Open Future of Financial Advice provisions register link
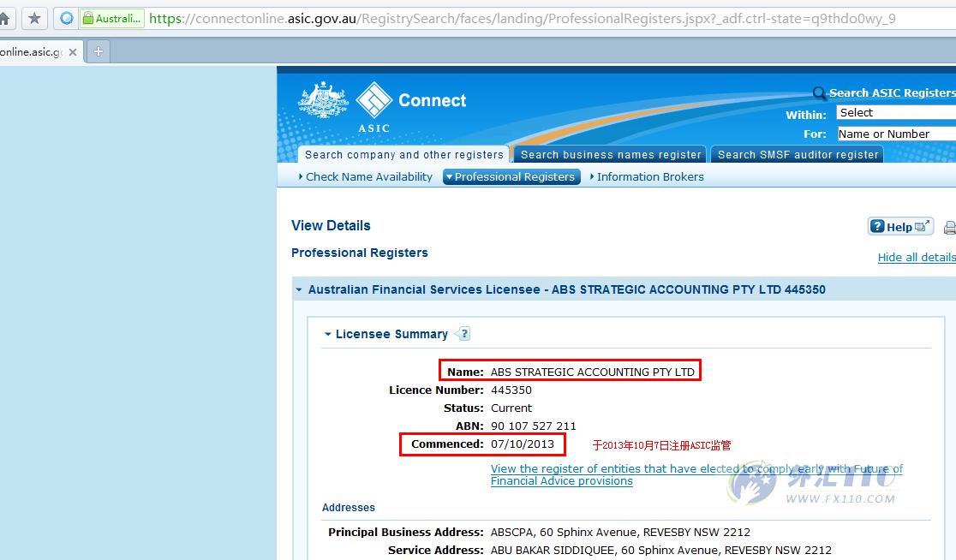Screen dimensions: 956x560 (696, 474)
